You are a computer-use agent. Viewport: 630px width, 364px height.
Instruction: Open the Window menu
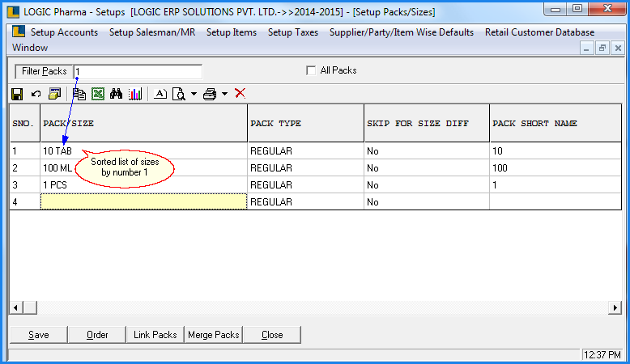30,48
